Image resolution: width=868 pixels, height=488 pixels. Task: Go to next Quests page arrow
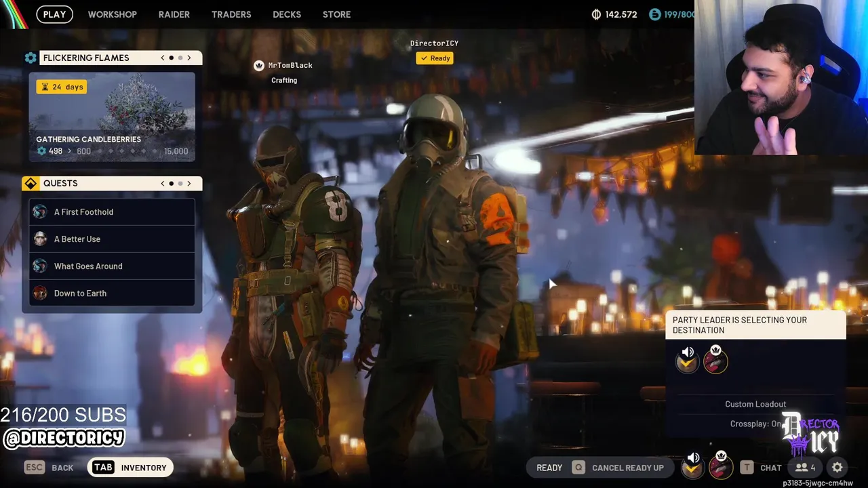pyautogui.click(x=189, y=183)
